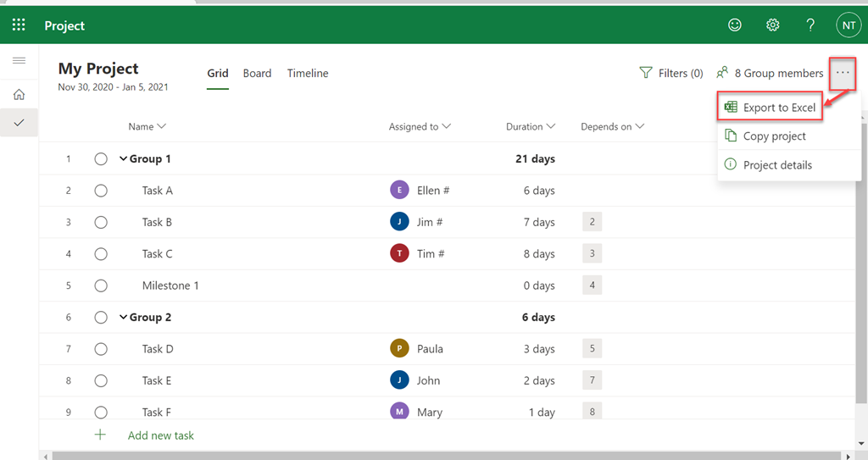The width and height of the screenshot is (868, 460).
Task: Click the help question mark icon
Action: click(x=810, y=25)
